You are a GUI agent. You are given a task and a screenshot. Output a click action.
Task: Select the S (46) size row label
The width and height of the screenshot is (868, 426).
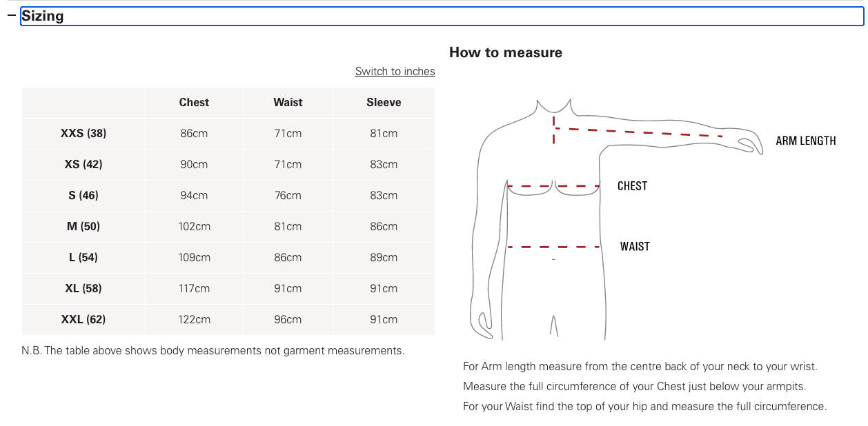click(x=83, y=196)
